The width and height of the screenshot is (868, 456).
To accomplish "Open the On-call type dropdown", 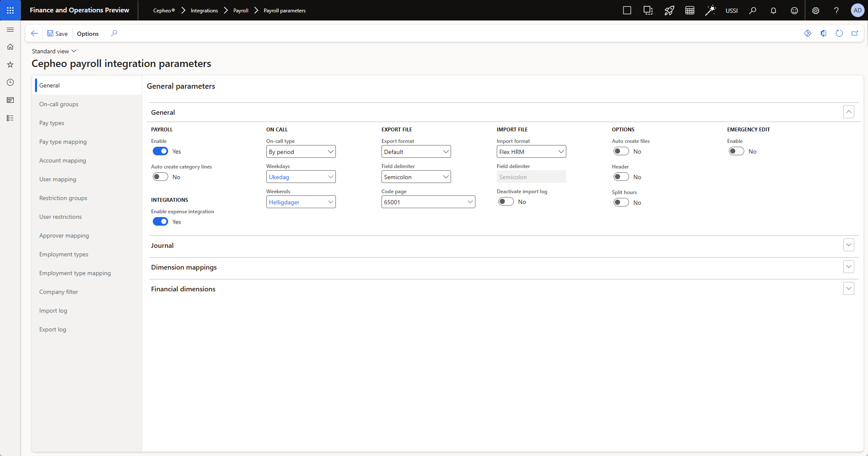I will coord(301,152).
